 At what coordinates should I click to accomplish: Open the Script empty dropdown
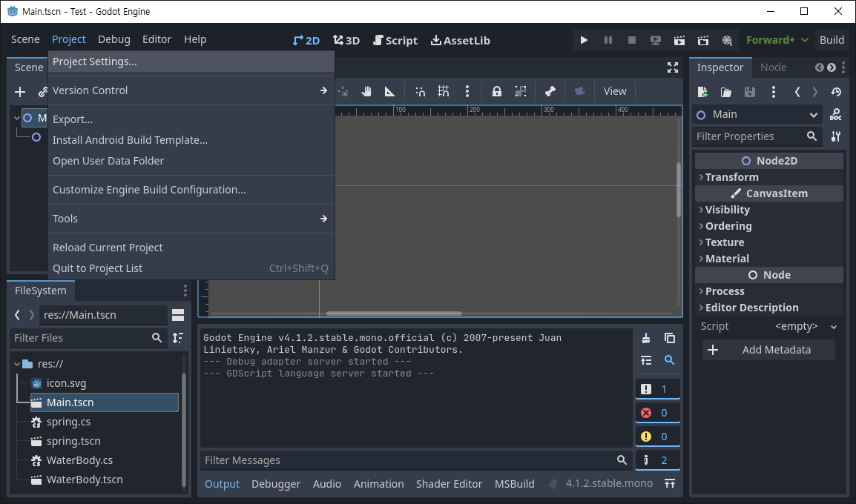(x=804, y=326)
